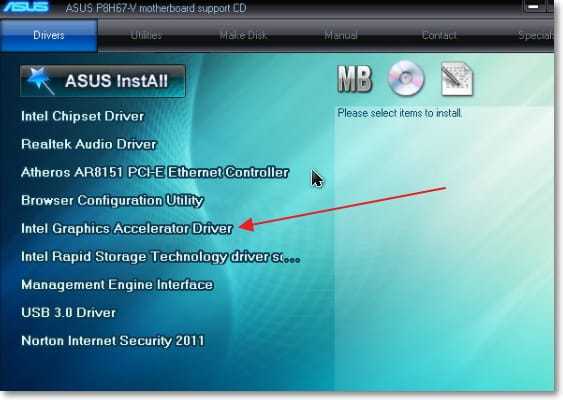
Task: Switch to the Utilities tab
Action: pos(146,35)
